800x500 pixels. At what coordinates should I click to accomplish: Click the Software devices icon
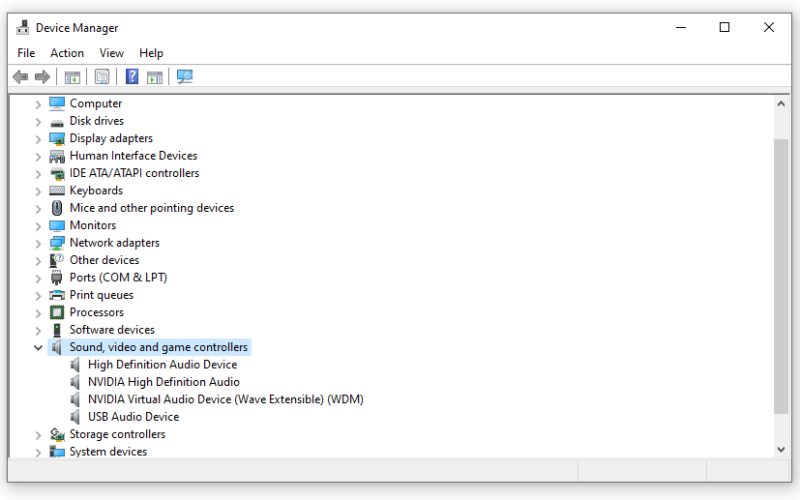pos(57,330)
